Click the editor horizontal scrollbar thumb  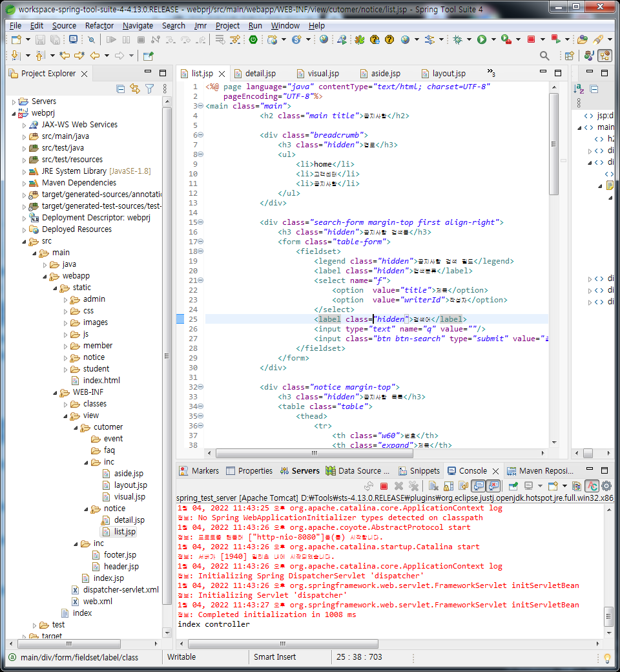point(314,453)
